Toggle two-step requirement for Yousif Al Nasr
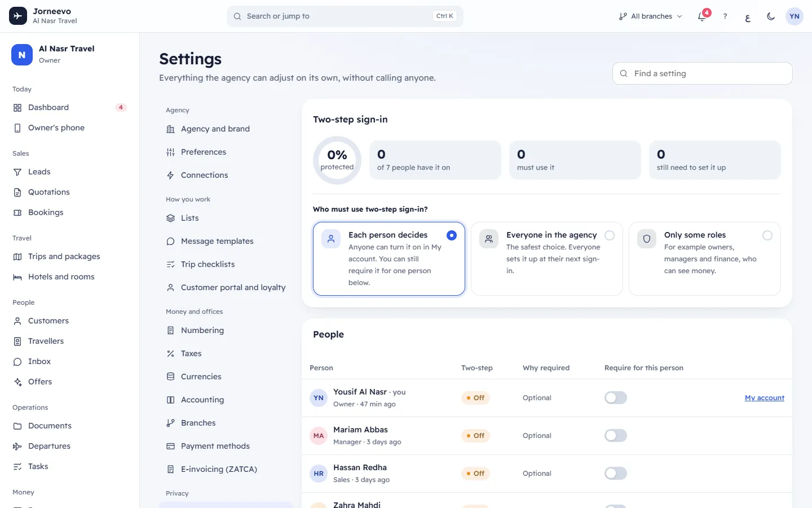 (x=616, y=397)
